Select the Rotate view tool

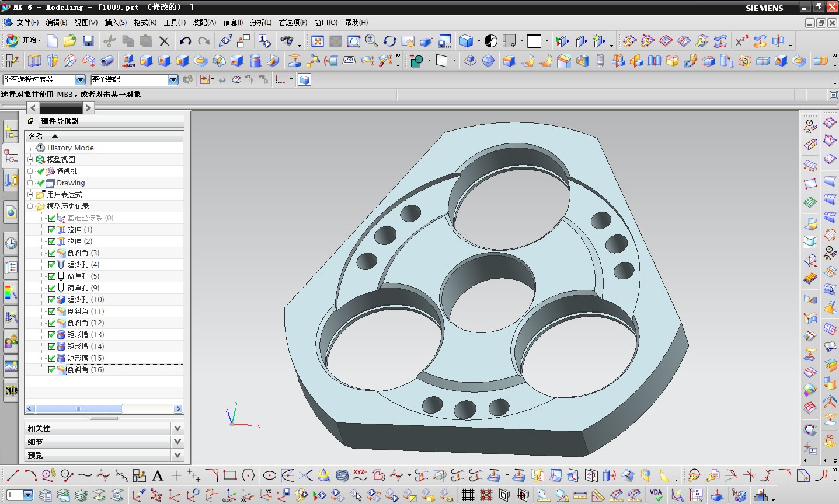[389, 41]
